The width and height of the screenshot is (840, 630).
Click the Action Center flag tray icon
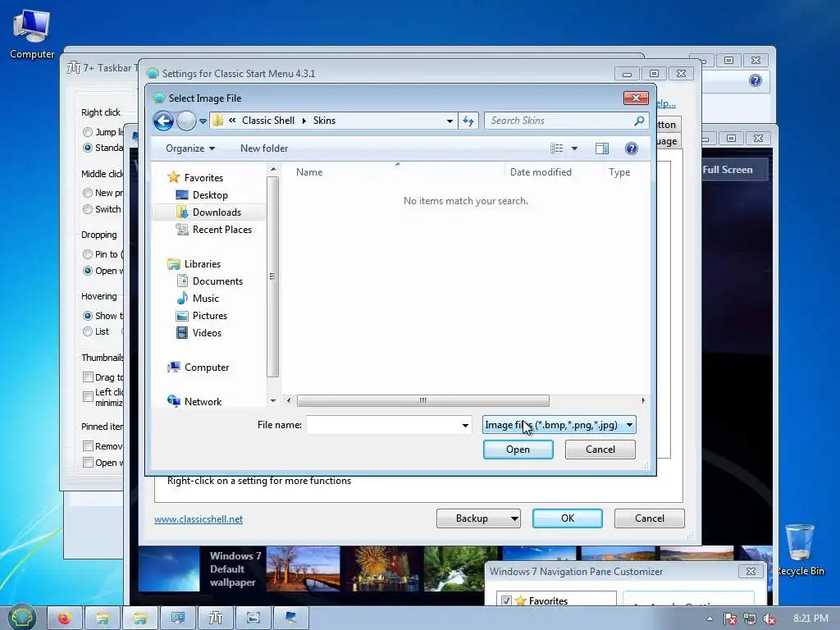729,619
